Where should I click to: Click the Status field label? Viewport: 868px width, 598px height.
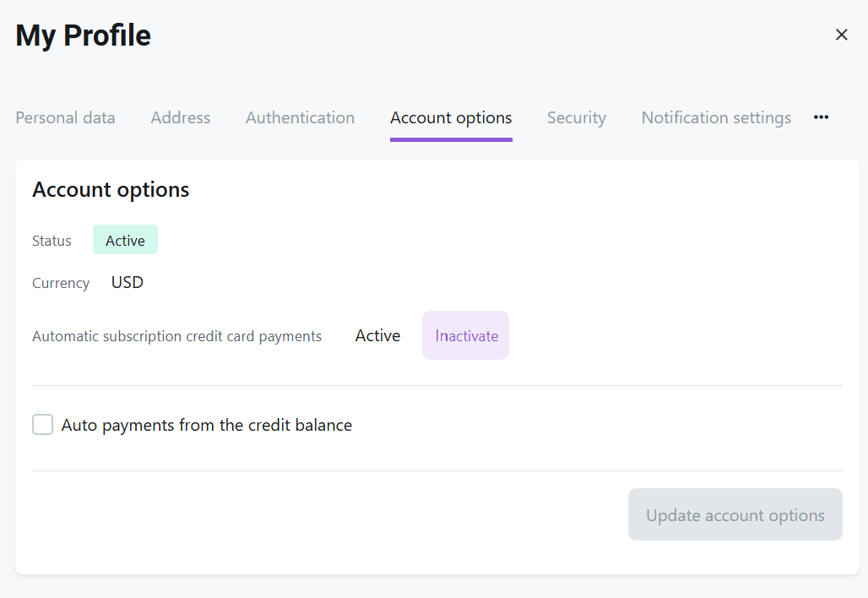coord(52,241)
